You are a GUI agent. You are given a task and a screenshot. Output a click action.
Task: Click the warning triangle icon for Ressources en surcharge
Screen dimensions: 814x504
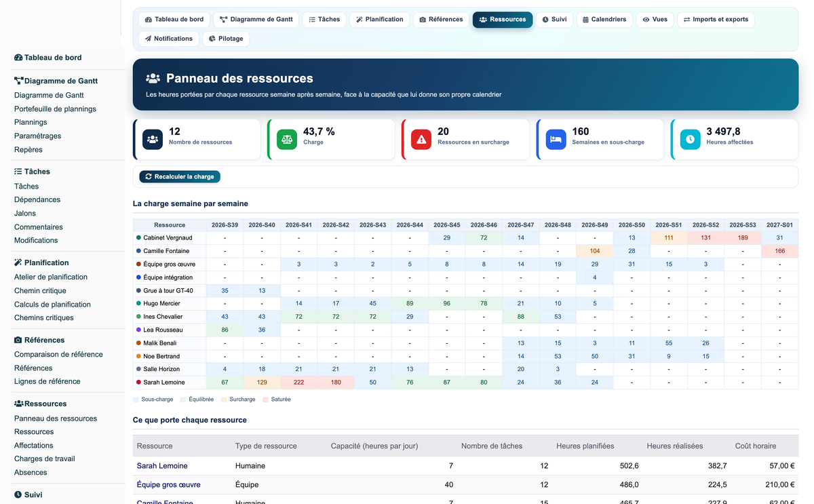421,140
